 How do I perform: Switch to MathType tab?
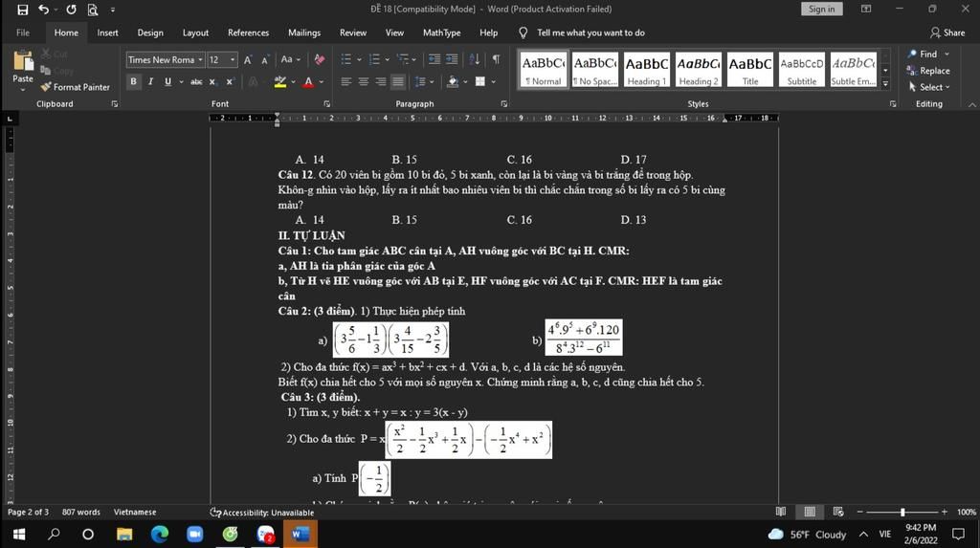(441, 33)
